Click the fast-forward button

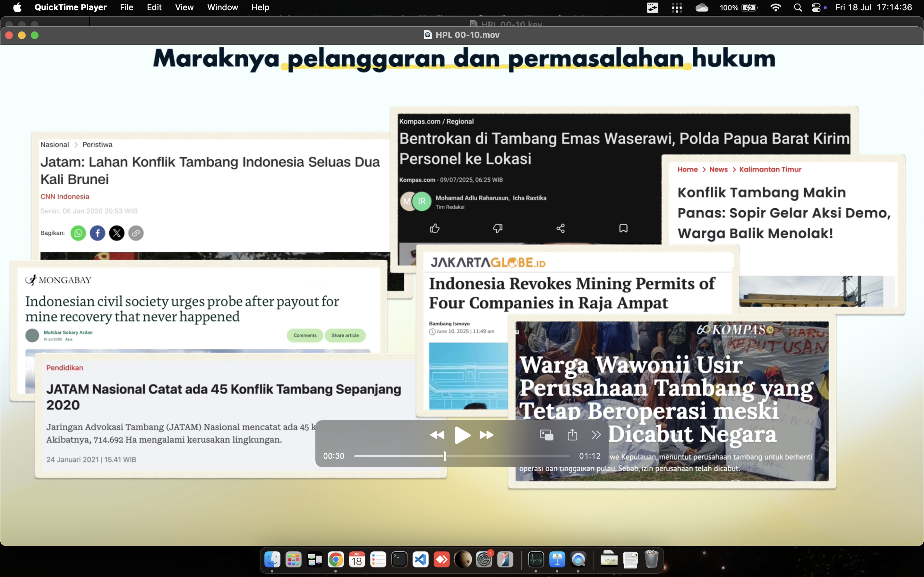click(x=486, y=435)
